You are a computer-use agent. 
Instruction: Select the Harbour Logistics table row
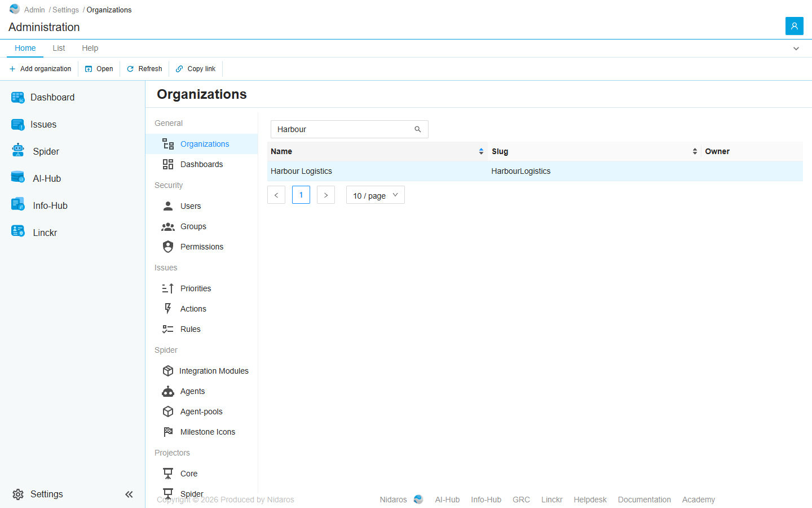pyautogui.click(x=535, y=171)
